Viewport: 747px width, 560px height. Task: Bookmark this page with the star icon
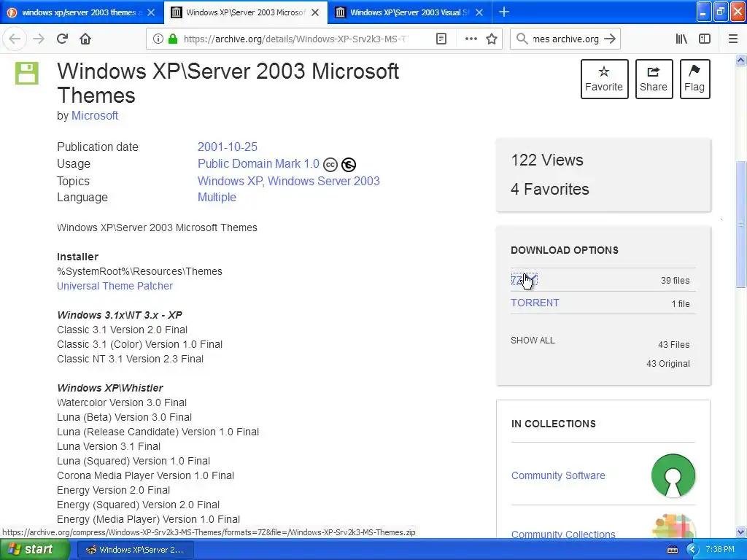tap(492, 39)
